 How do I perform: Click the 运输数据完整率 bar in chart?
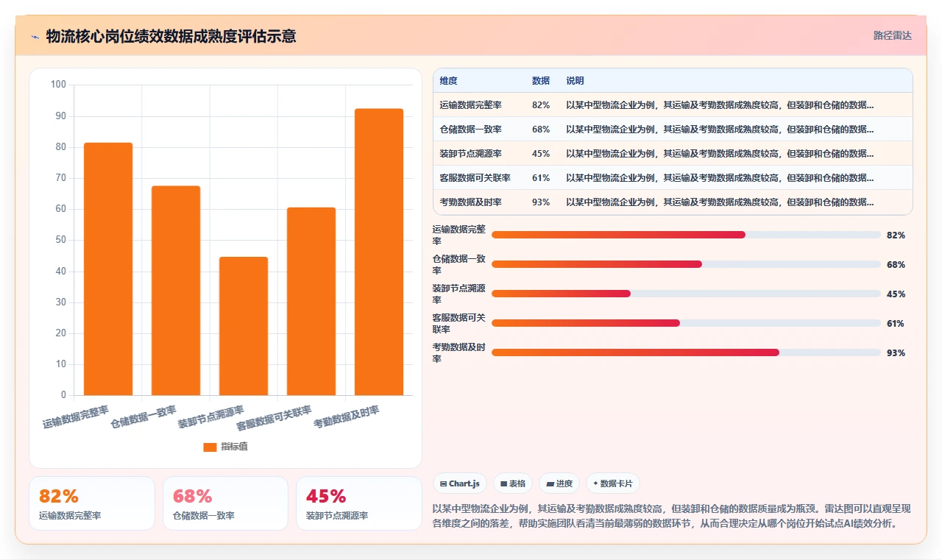tap(108, 269)
